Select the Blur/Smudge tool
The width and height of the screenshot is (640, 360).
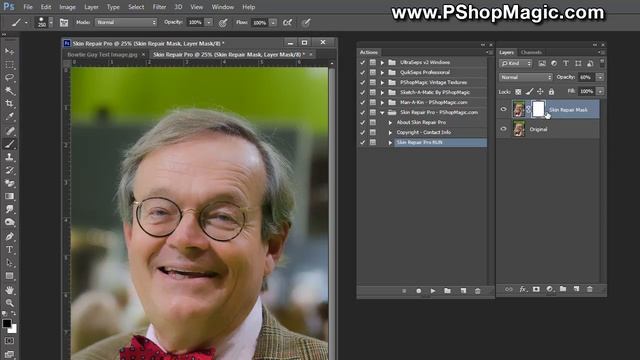coord(9,209)
